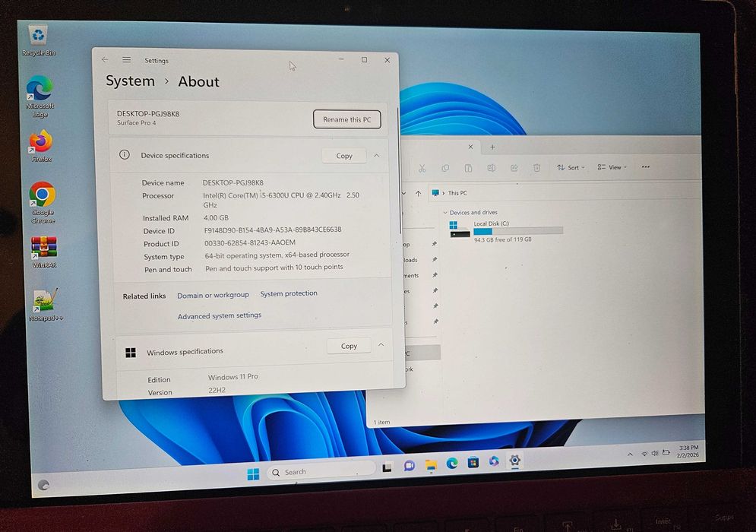Go up one level in File Explorer

click(418, 193)
